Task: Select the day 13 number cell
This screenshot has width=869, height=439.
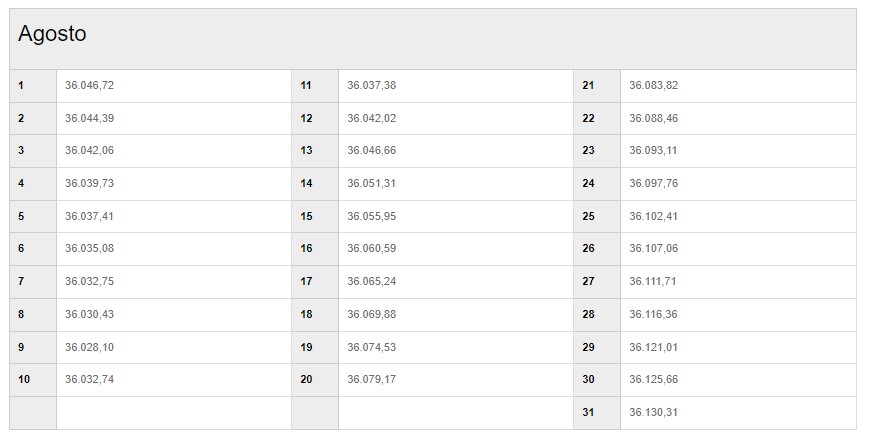Action: 315,151
